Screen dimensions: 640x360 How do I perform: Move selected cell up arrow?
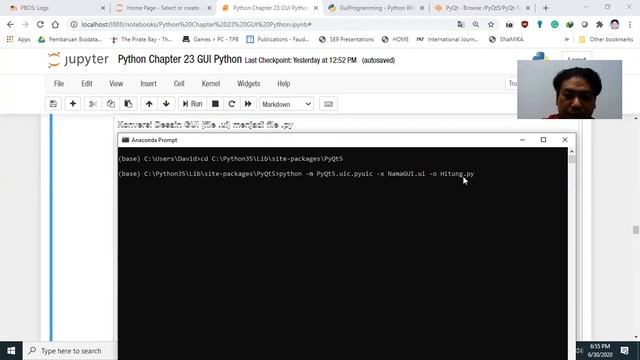pos(149,104)
